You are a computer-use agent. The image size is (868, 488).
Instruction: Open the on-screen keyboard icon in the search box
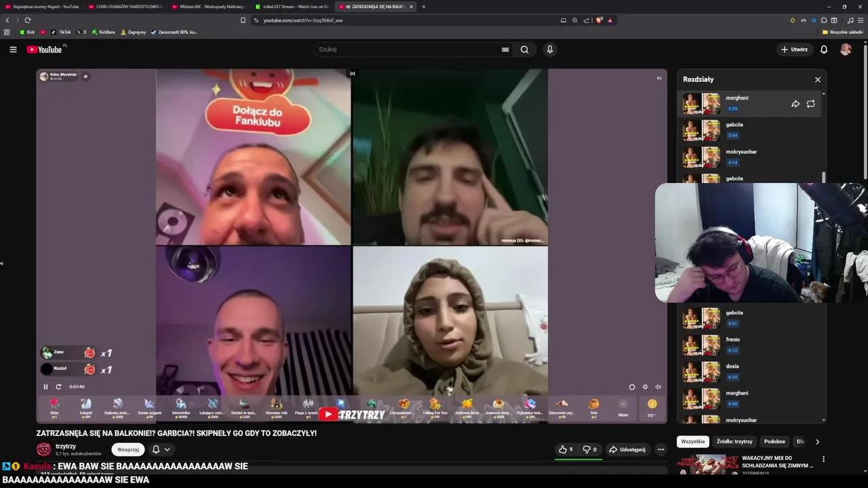pyautogui.click(x=505, y=49)
